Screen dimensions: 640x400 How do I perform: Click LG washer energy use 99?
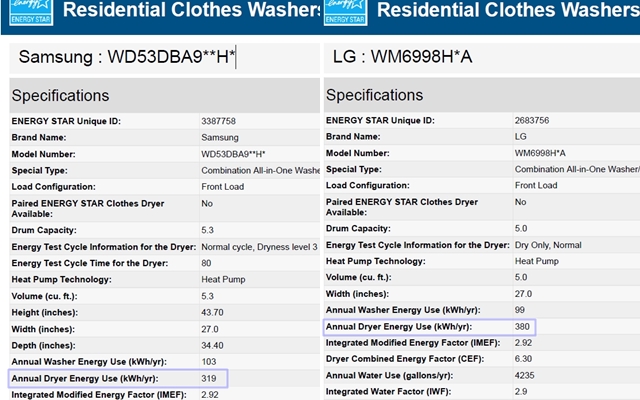tap(520, 310)
